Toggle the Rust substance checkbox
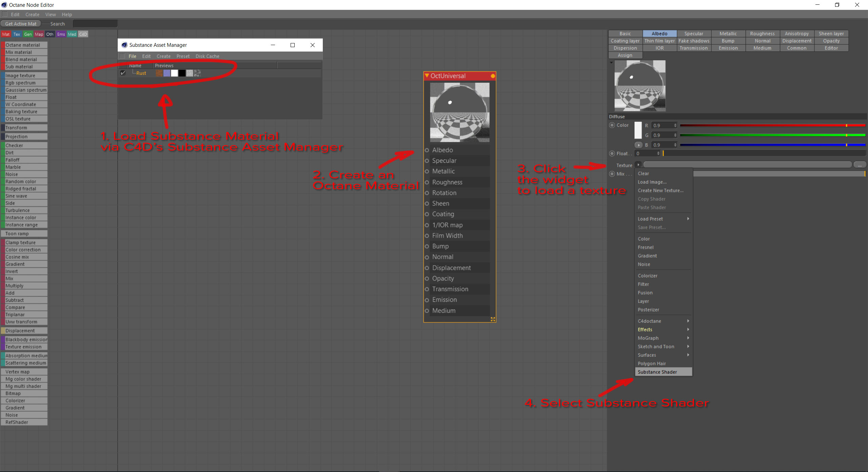Image resolution: width=868 pixels, height=472 pixels. pyautogui.click(x=123, y=73)
